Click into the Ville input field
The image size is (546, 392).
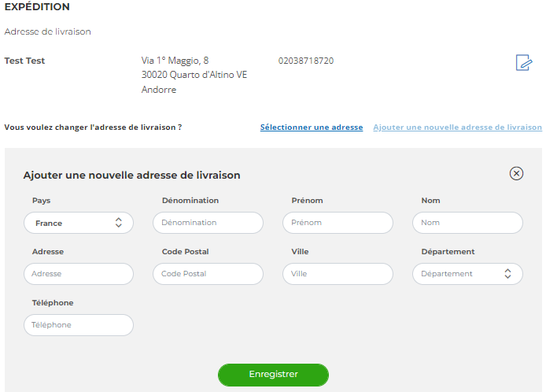(338, 274)
